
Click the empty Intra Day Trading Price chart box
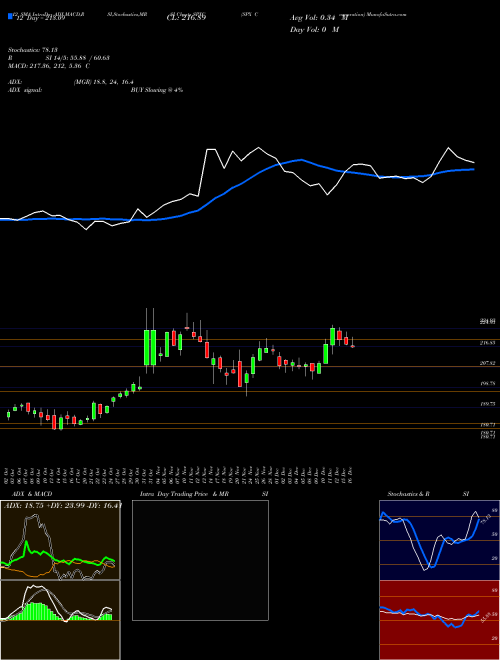pos(200,560)
